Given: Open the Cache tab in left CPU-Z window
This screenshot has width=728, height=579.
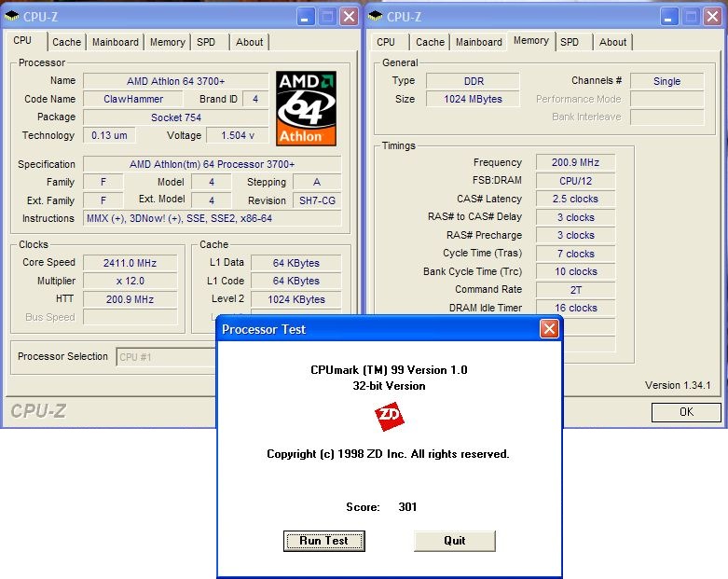Looking at the screenshot, I should pyautogui.click(x=66, y=42).
